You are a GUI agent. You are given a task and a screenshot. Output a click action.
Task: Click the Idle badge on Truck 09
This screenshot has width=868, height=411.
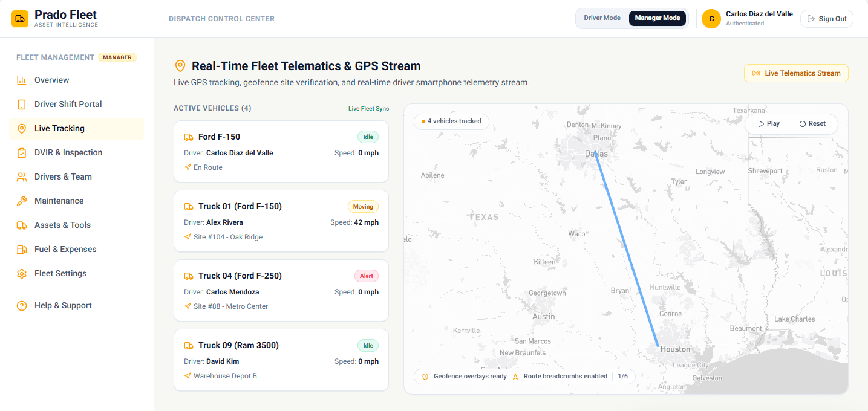coord(368,345)
